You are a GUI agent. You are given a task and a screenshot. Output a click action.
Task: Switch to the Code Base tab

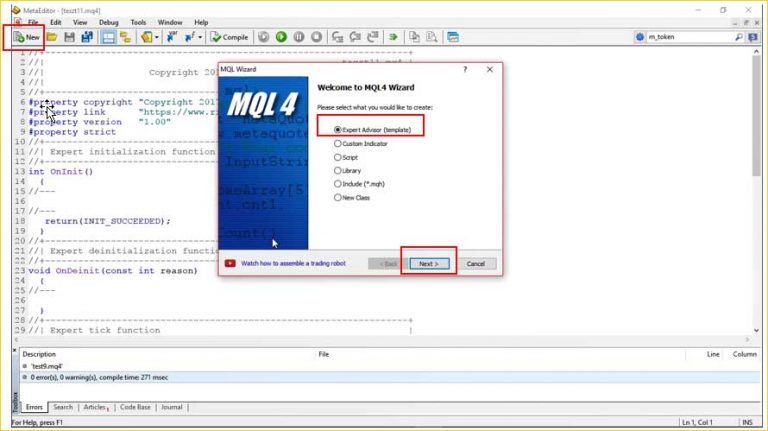(135, 407)
